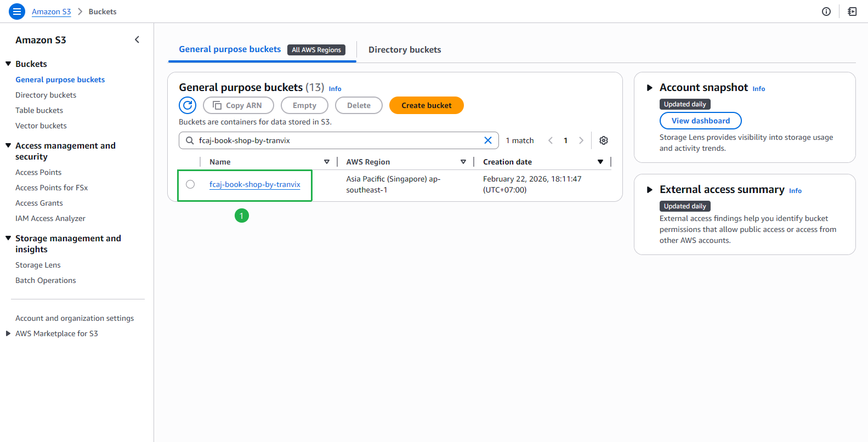This screenshot has height=442, width=868.
Task: Open Access Points in sidebar
Action: tap(38, 172)
